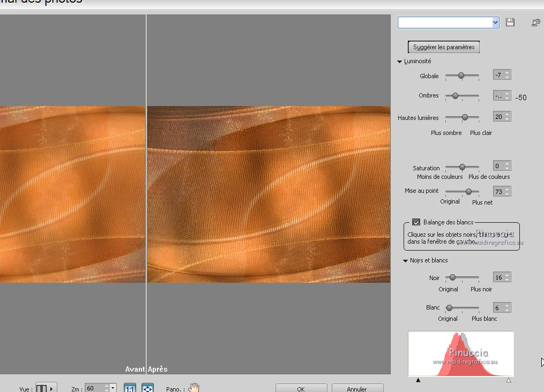Click the Blanc slider
The image size is (544, 392).
click(x=462, y=307)
